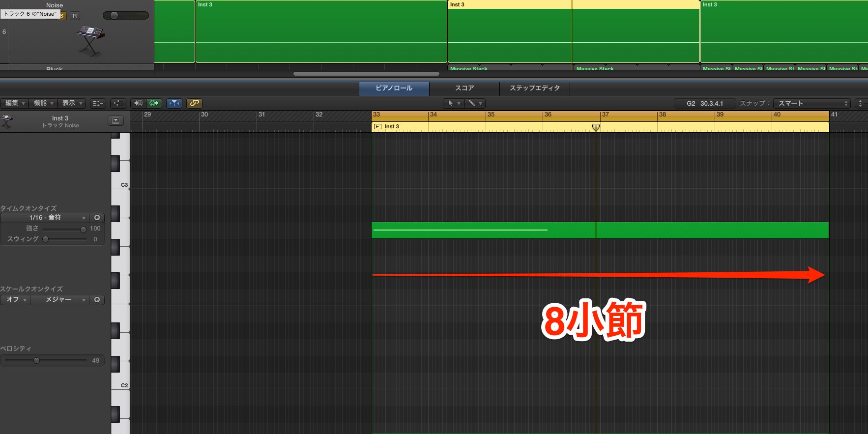
Task: Adjust the ベロシティ velocity slider
Action: [36, 361]
